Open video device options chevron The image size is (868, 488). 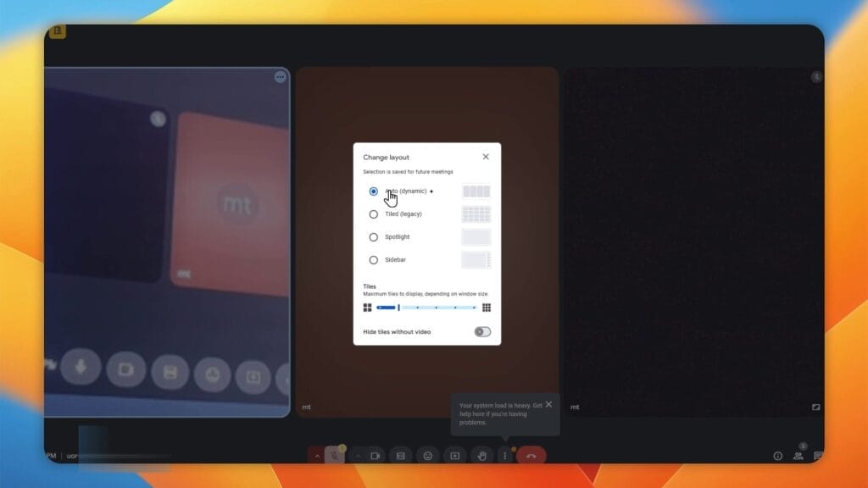(358, 456)
